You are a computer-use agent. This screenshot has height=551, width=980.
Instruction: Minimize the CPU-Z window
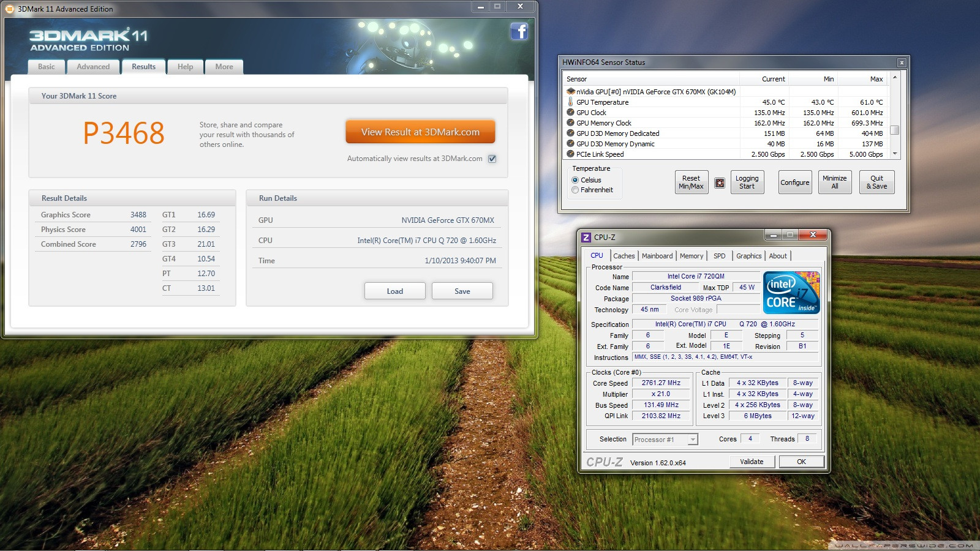click(x=773, y=234)
